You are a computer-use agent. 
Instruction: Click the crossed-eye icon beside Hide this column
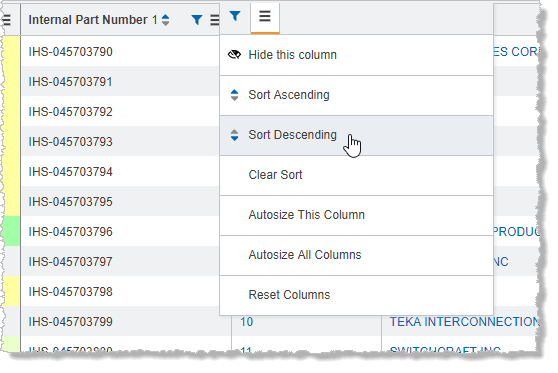pos(234,54)
